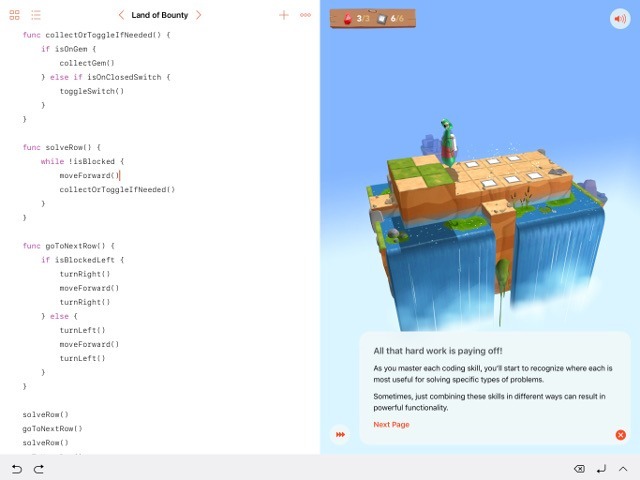The image size is (640, 480).
Task: Redo the last code edit
Action: 39,468
